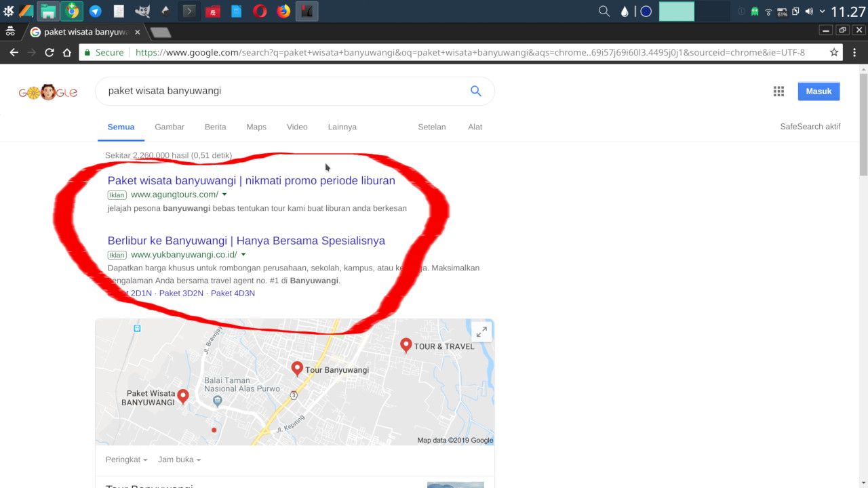Open the Lainnya more menu
The image size is (868, 488).
point(342,127)
